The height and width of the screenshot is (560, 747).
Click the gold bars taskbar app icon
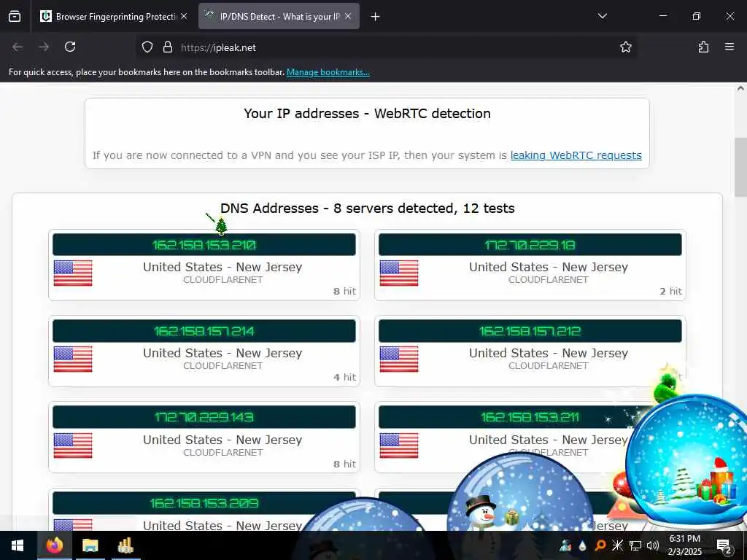coord(125,545)
